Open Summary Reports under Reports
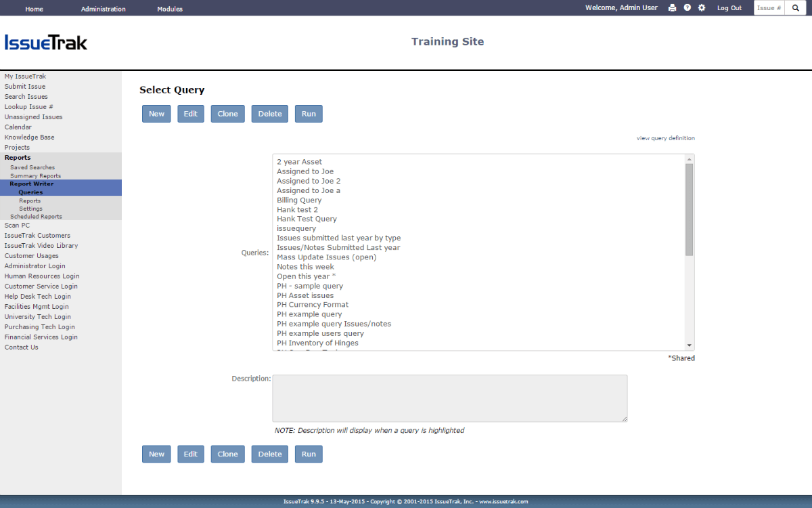The width and height of the screenshot is (812, 508). click(x=35, y=176)
